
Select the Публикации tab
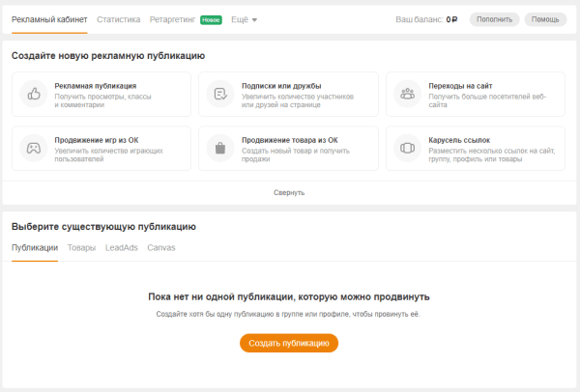point(35,248)
